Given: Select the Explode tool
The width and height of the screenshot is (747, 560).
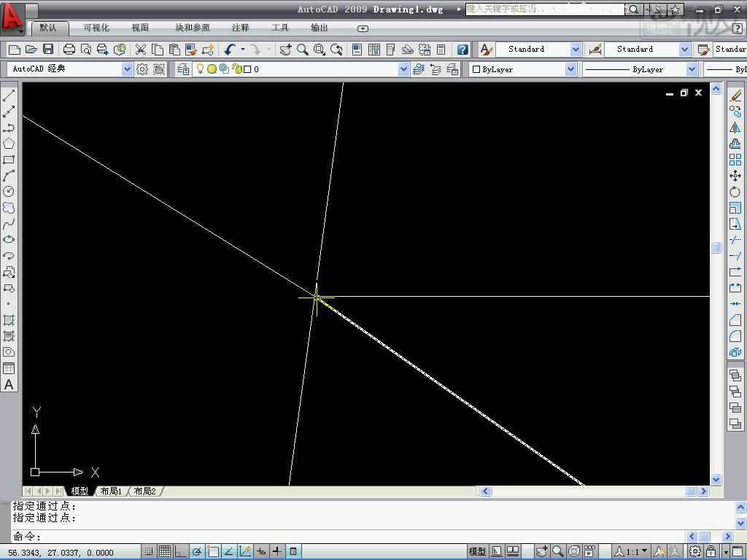Looking at the screenshot, I should coord(735,352).
